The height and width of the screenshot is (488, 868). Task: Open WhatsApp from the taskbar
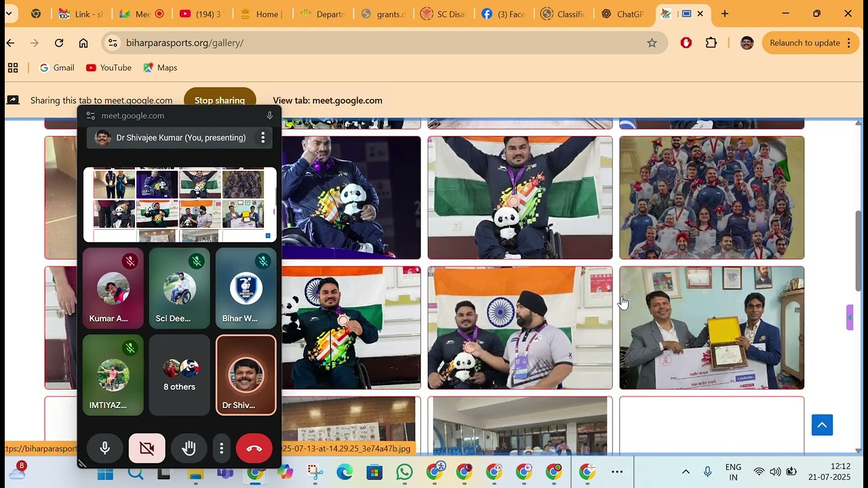(x=404, y=472)
